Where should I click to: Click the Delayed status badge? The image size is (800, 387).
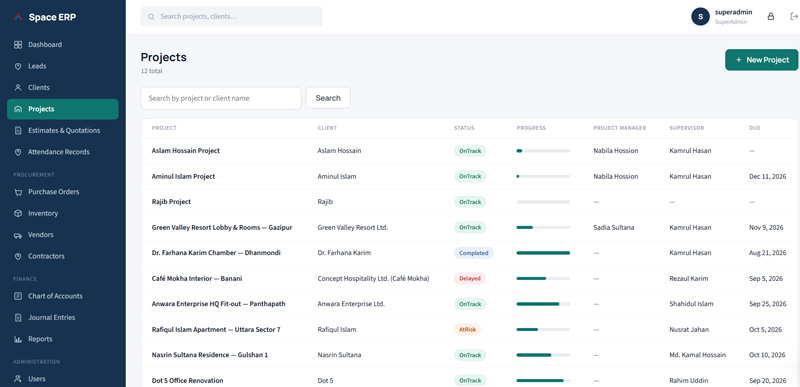click(470, 278)
